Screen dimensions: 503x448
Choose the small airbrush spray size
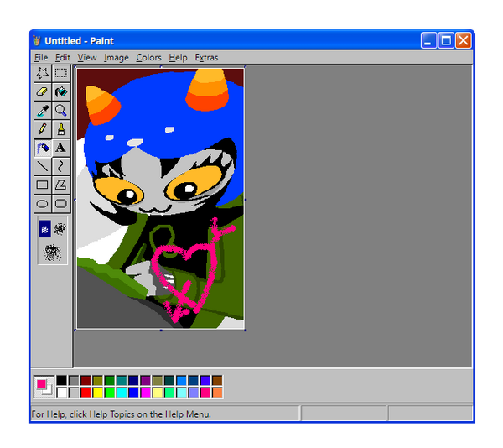click(44, 228)
